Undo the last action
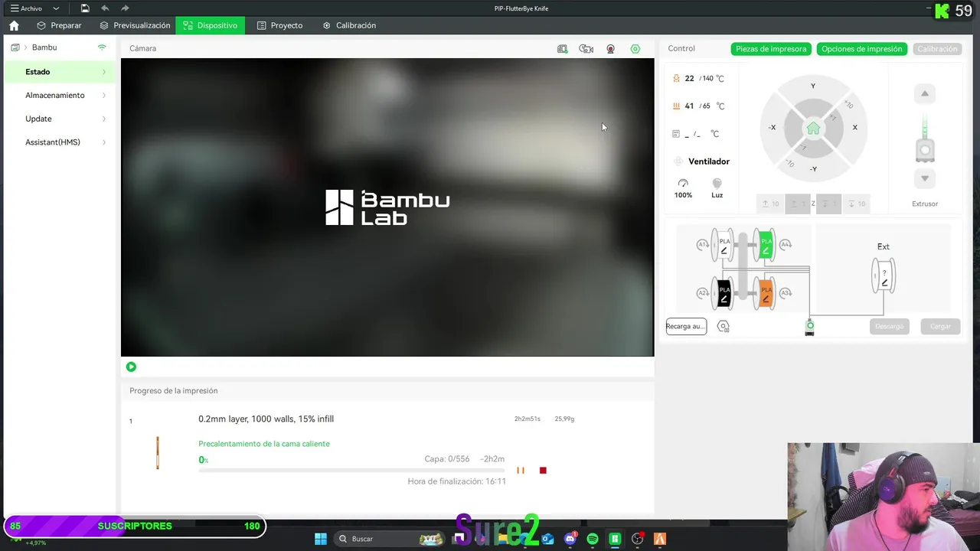 [x=105, y=8]
